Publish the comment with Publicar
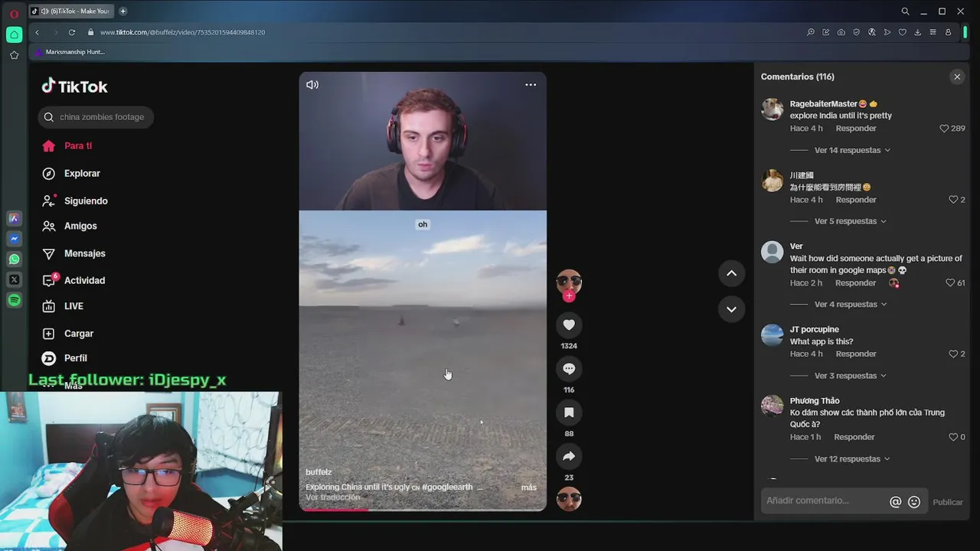 click(948, 503)
